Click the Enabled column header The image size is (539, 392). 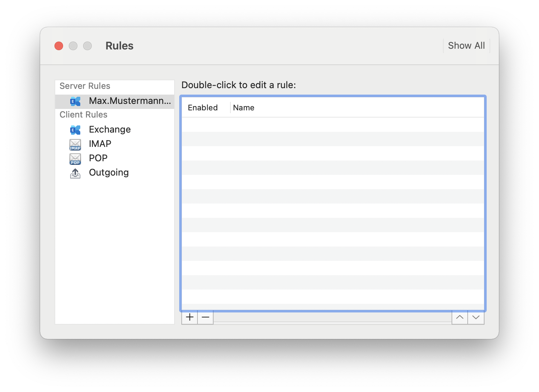[x=202, y=107]
